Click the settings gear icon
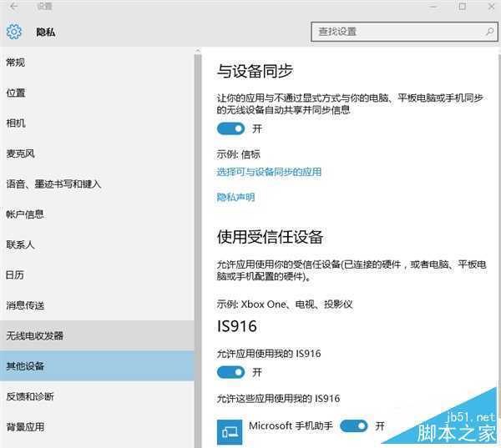 (x=14, y=32)
